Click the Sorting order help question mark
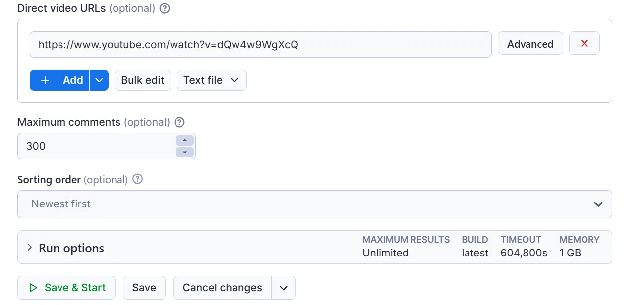The width and height of the screenshot is (644, 305). point(138,179)
